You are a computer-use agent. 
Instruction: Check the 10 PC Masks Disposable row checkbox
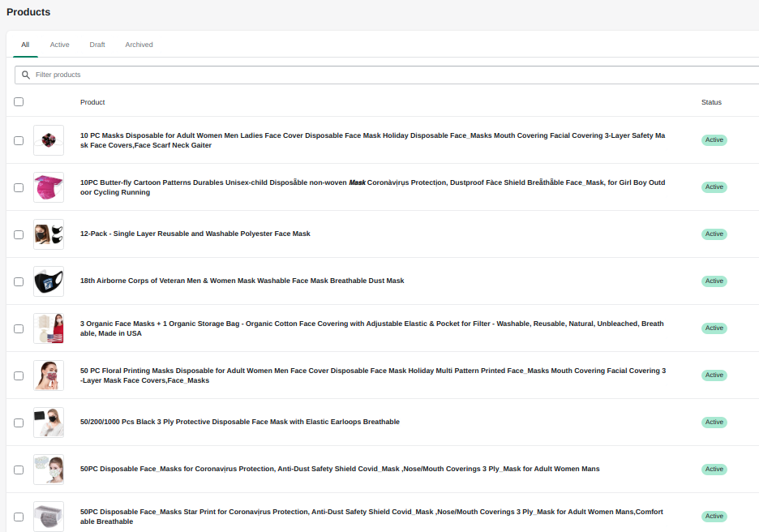click(19, 140)
